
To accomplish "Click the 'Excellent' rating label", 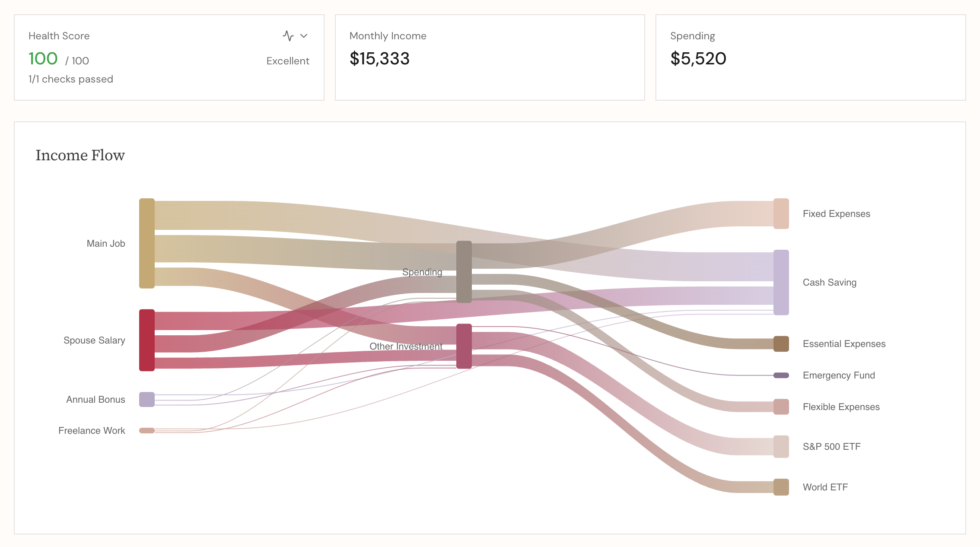I will (x=287, y=61).
